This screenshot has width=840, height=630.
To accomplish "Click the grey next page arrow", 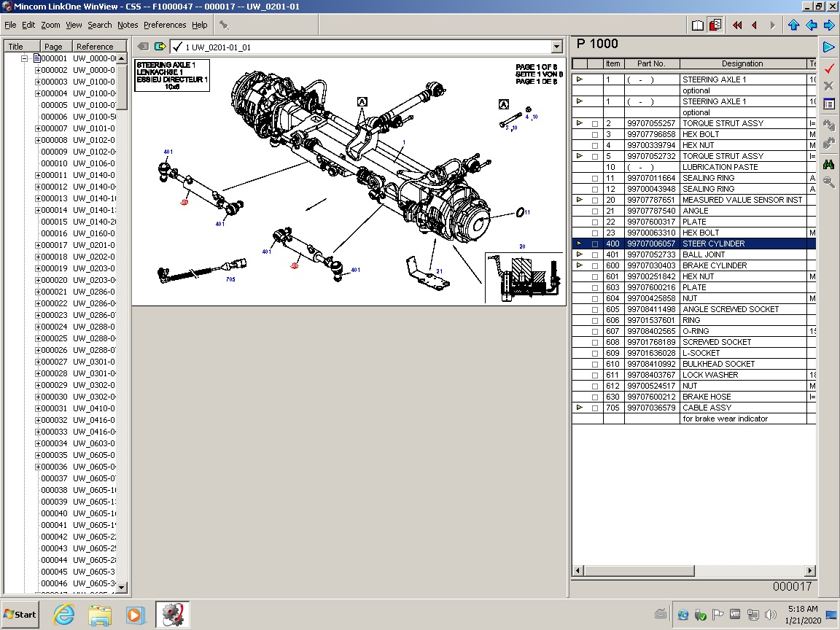I will [772, 26].
